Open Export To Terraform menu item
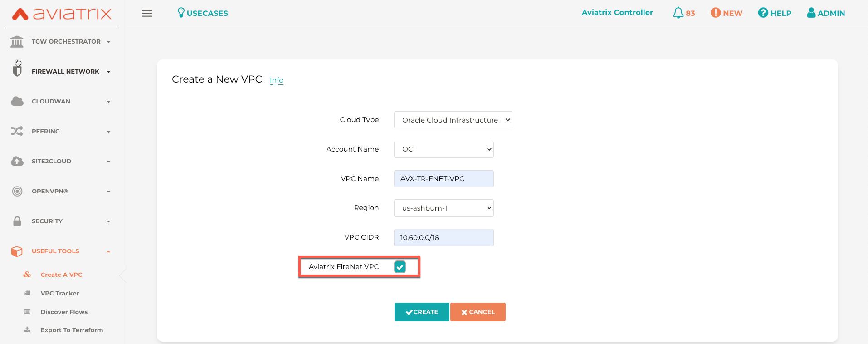The height and width of the screenshot is (344, 868). tap(72, 330)
